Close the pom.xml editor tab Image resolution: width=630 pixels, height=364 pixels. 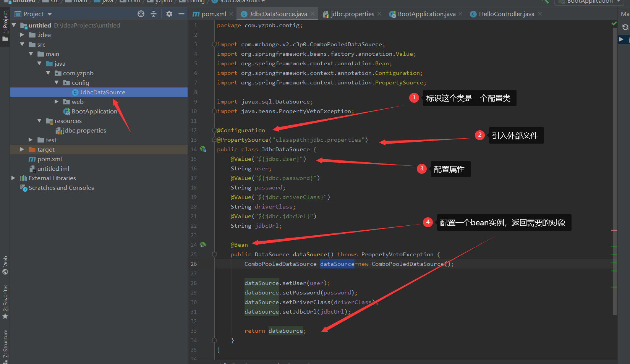[231, 14]
